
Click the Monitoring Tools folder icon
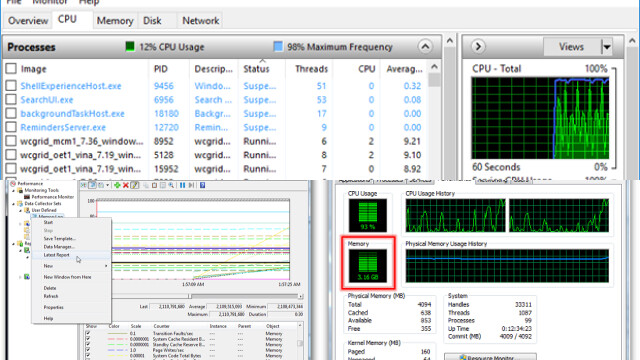click(x=20, y=190)
